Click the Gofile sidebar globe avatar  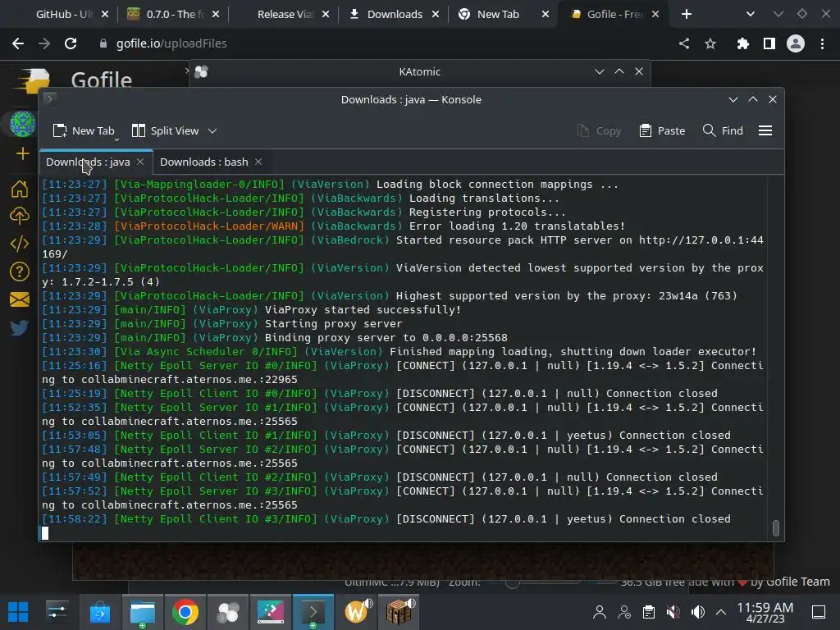pos(22,124)
